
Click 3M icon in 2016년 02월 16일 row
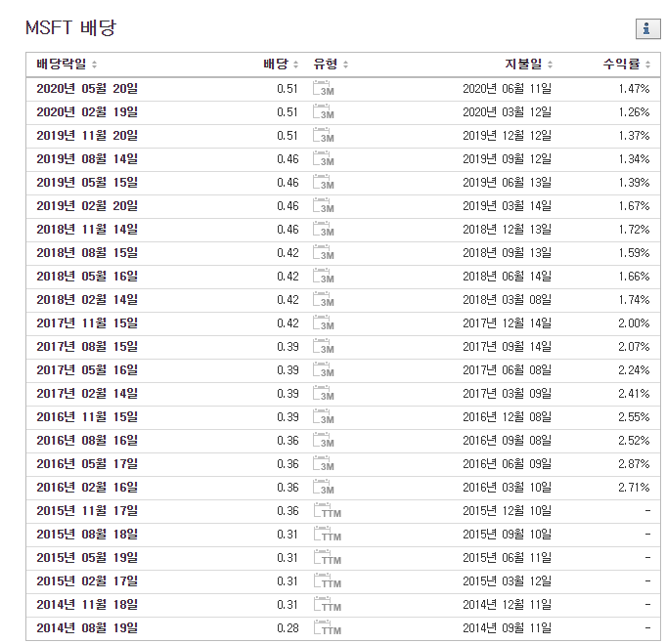point(324,488)
